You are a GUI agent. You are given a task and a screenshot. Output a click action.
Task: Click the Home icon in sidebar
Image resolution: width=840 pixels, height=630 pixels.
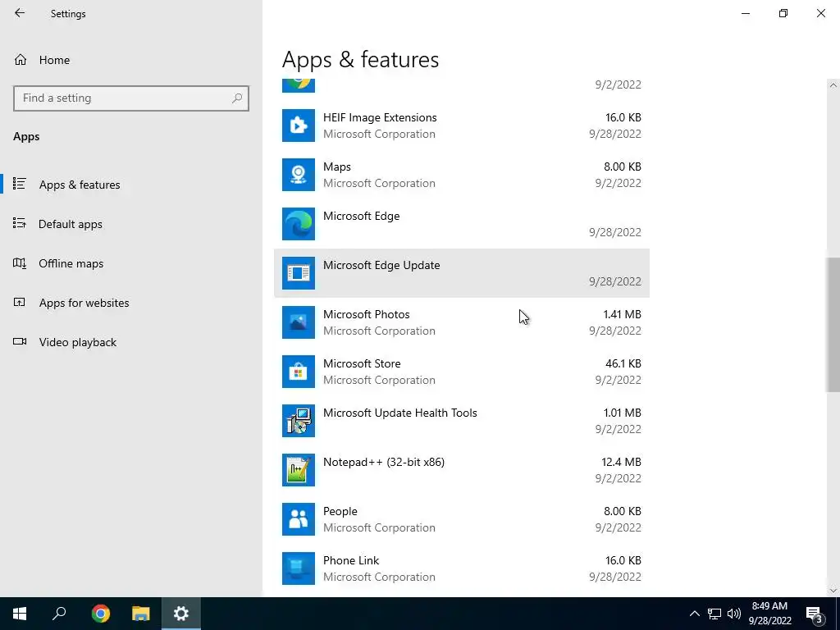(21, 59)
